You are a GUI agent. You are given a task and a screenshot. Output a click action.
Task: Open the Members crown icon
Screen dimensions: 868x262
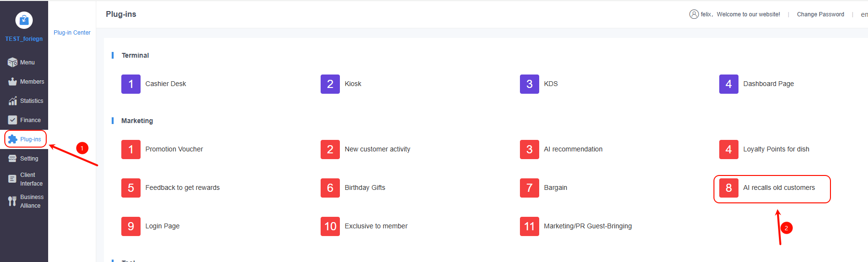point(13,82)
